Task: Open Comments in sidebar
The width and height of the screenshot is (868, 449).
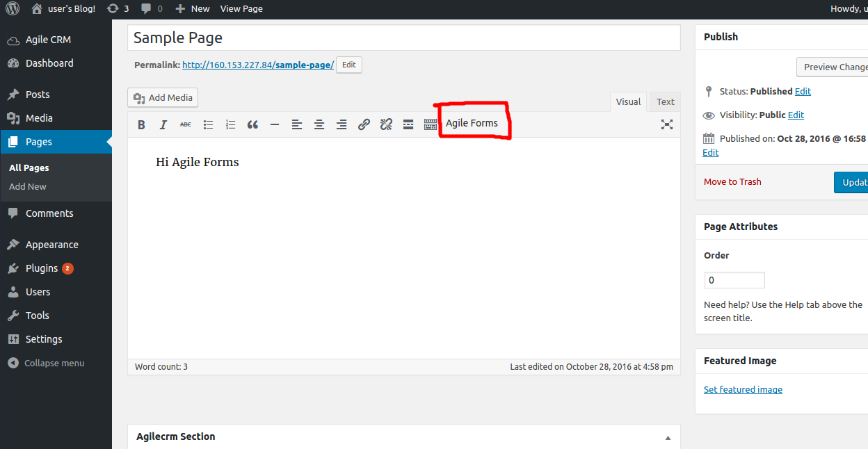Action: tap(56, 213)
